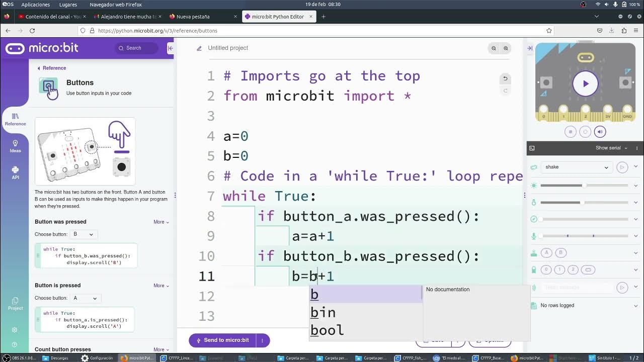
Task: Open Lugares menu in top bar
Action: (68, 5)
